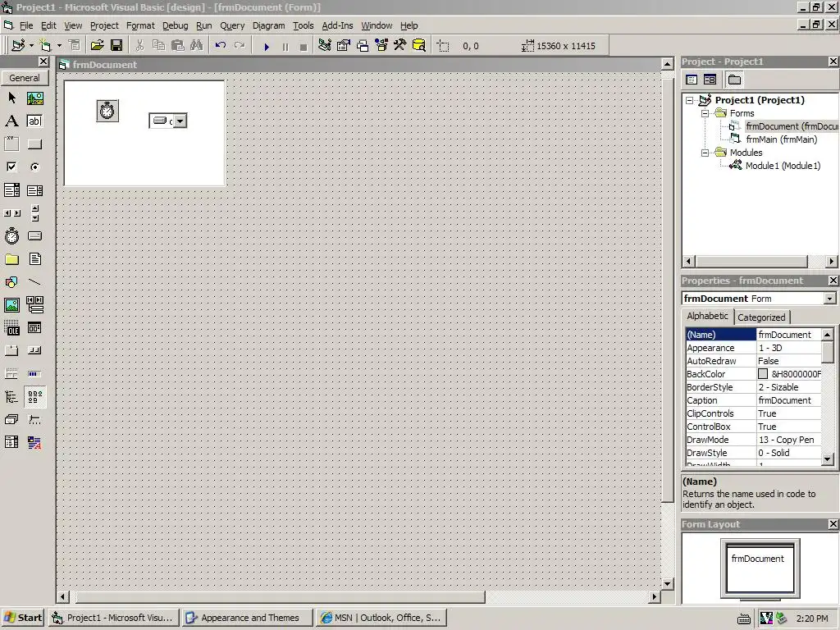The height and width of the screenshot is (630, 840).
Task: Click View Object button in Project panel
Action: 710,80
